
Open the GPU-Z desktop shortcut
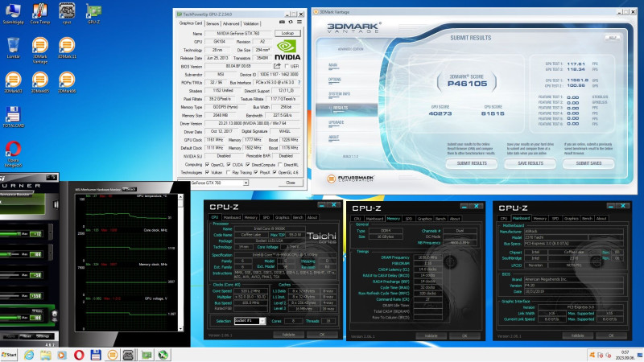[x=93, y=14]
